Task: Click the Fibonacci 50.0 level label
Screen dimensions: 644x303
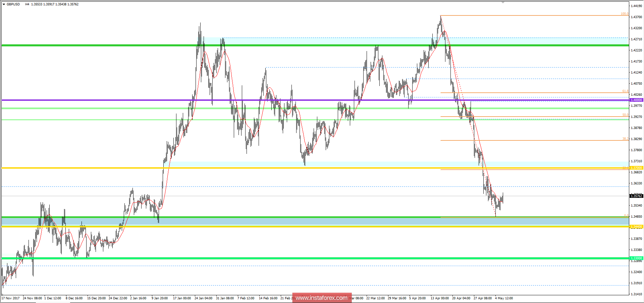Action: [625, 115]
